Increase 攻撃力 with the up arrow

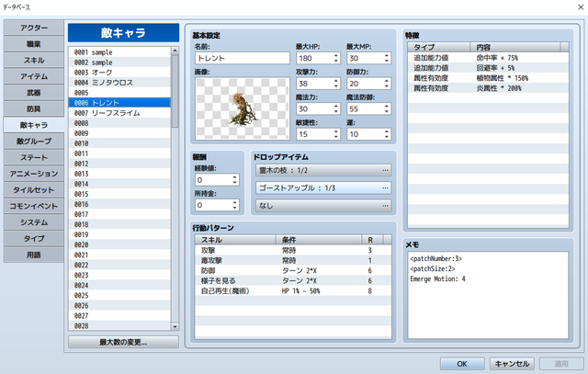[336, 81]
